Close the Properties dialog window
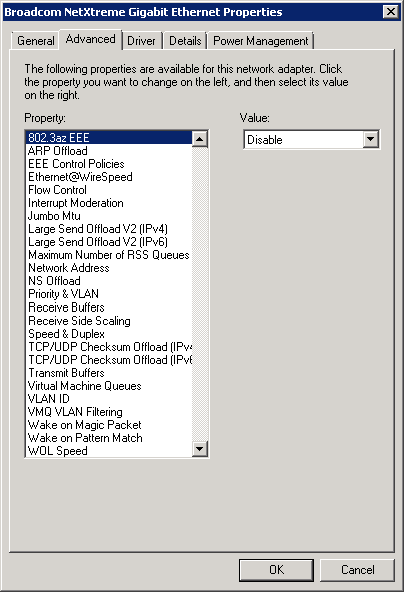This screenshot has width=404, height=592. tap(391, 12)
